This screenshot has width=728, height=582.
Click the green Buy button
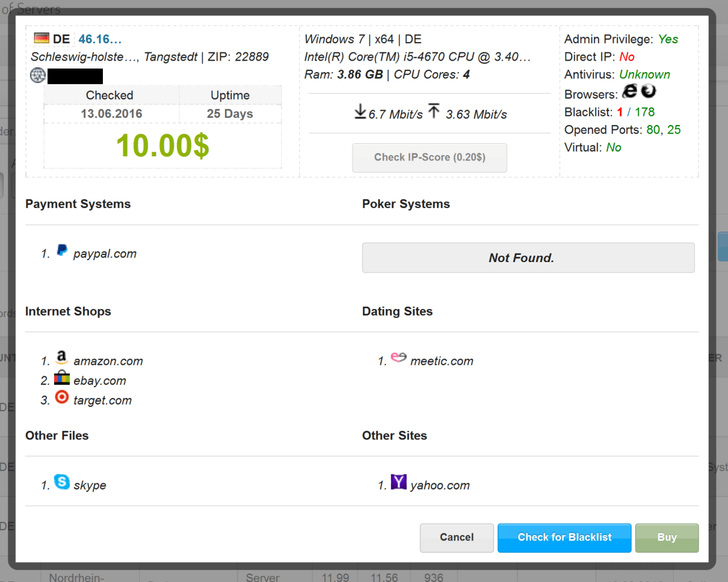point(667,538)
